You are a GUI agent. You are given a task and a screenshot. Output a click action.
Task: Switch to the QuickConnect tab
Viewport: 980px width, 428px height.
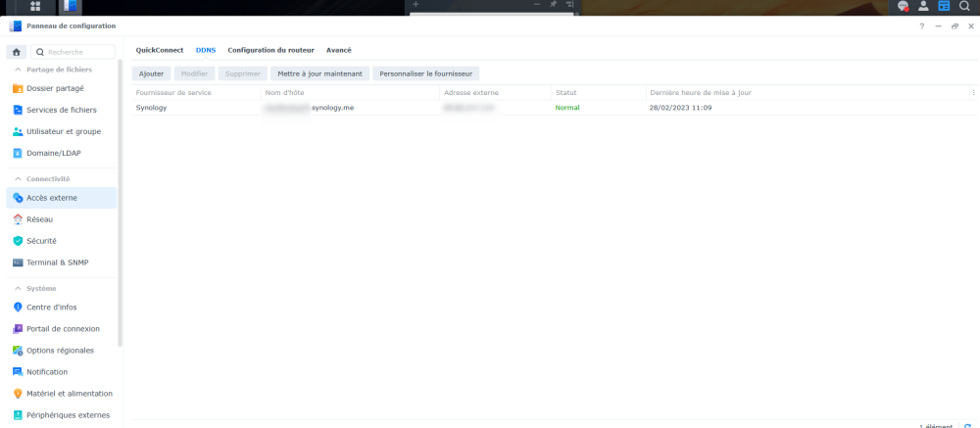(160, 50)
